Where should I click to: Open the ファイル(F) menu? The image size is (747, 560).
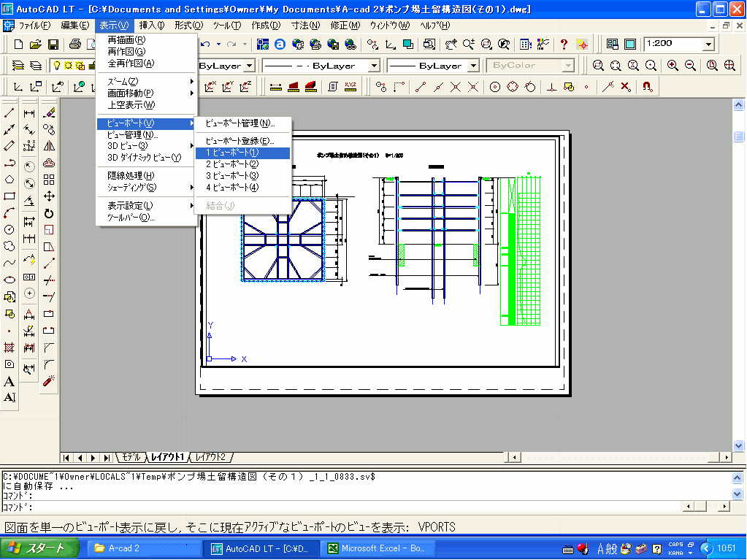click(34, 26)
